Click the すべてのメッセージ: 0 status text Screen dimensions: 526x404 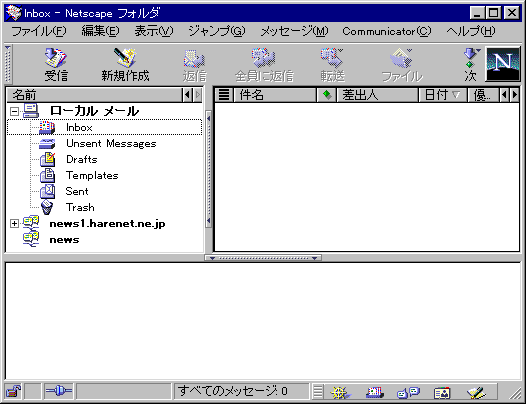click(x=233, y=391)
